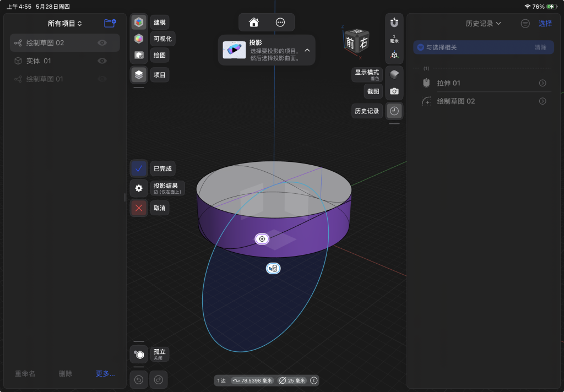Hide 实体 01 with its eye icon
This screenshot has height=392, width=564.
(x=102, y=61)
